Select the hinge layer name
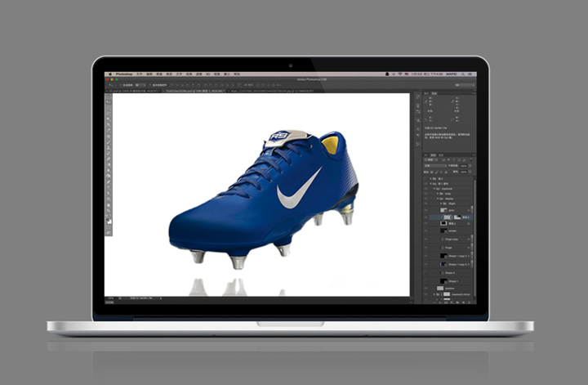 click(x=448, y=248)
